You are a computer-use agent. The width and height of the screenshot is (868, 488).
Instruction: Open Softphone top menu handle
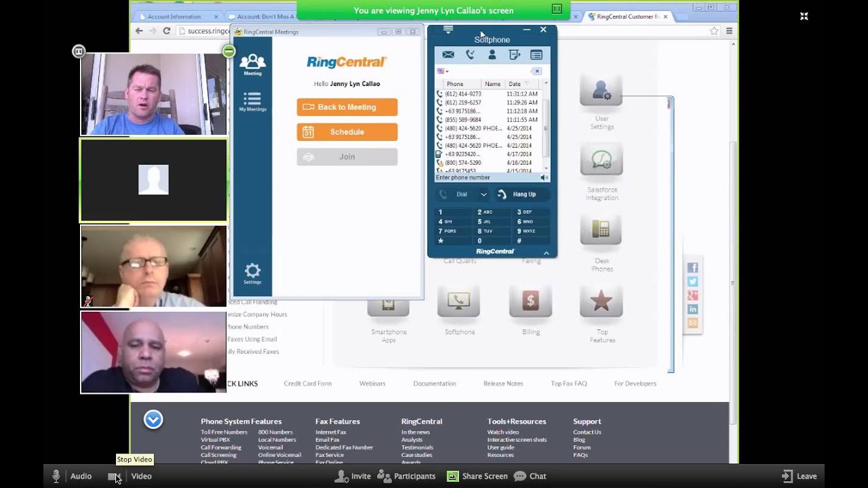coord(448,30)
